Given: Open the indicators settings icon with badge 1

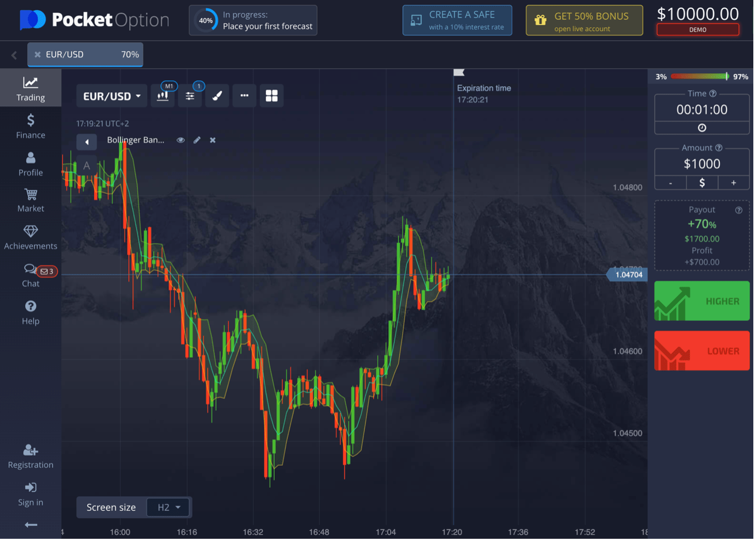Looking at the screenshot, I should [190, 96].
